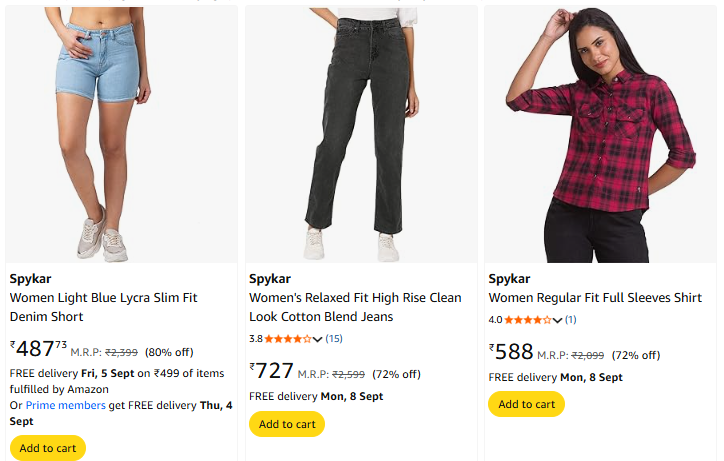Open the 15 reviews link for jeans
Screen dimensions: 724x461
tap(334, 339)
